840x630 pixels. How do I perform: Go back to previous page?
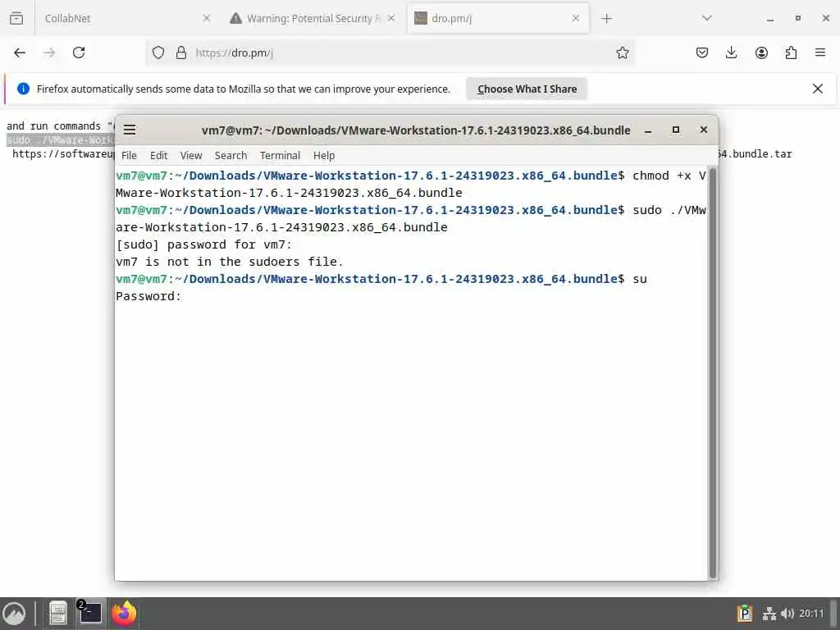coord(20,52)
